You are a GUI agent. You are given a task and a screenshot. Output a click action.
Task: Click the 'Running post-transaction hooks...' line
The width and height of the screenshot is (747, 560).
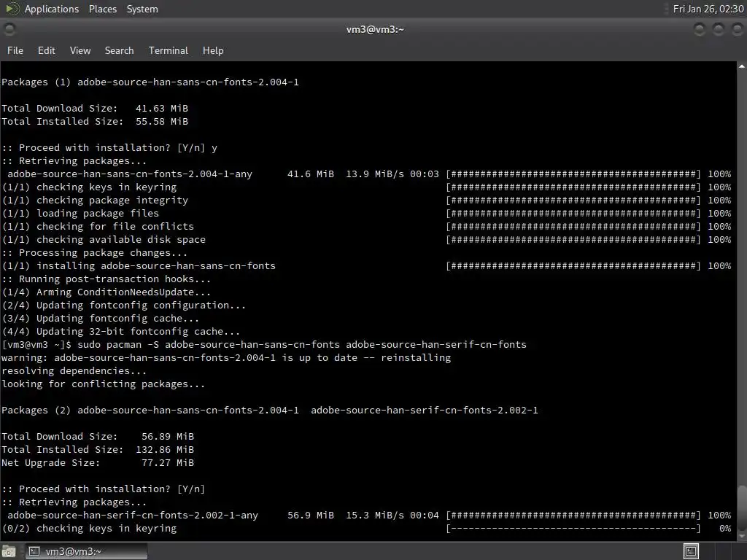coord(106,279)
